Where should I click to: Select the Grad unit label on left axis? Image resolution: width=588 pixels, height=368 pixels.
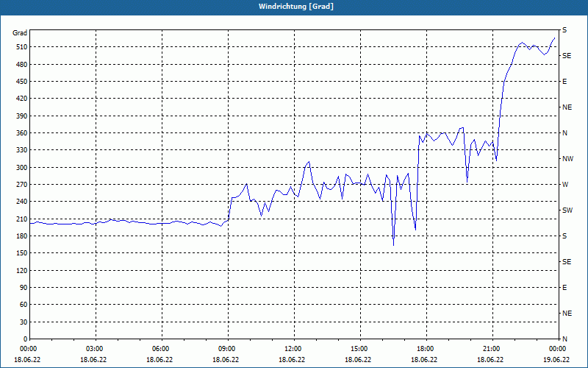click(x=20, y=33)
